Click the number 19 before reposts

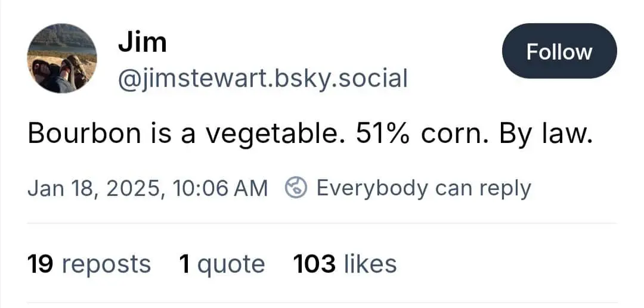pos(41,263)
